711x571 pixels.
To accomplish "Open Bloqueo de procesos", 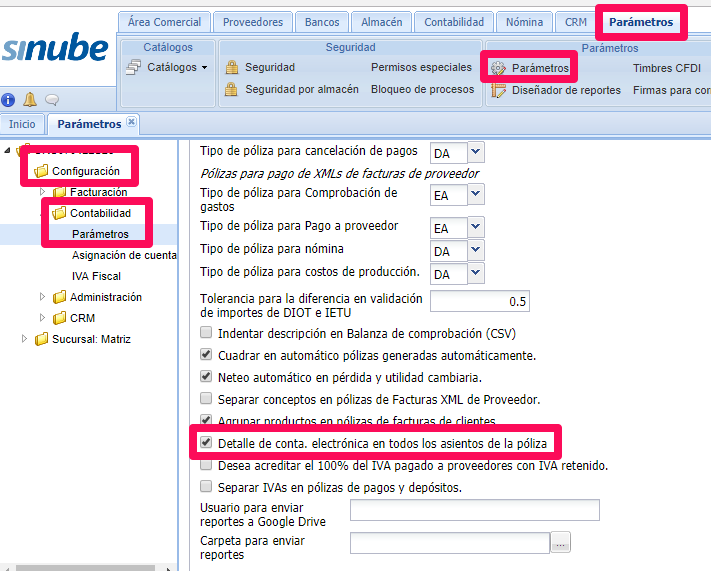I will [422, 89].
